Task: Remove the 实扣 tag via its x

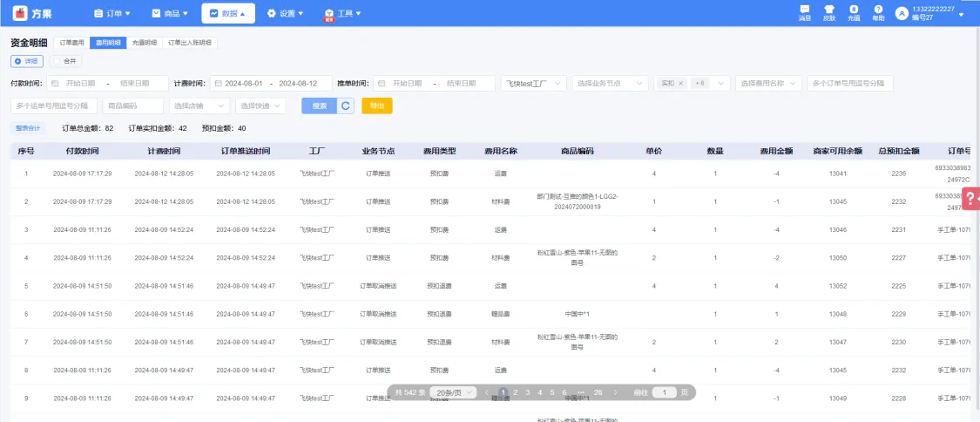Action: (x=680, y=84)
